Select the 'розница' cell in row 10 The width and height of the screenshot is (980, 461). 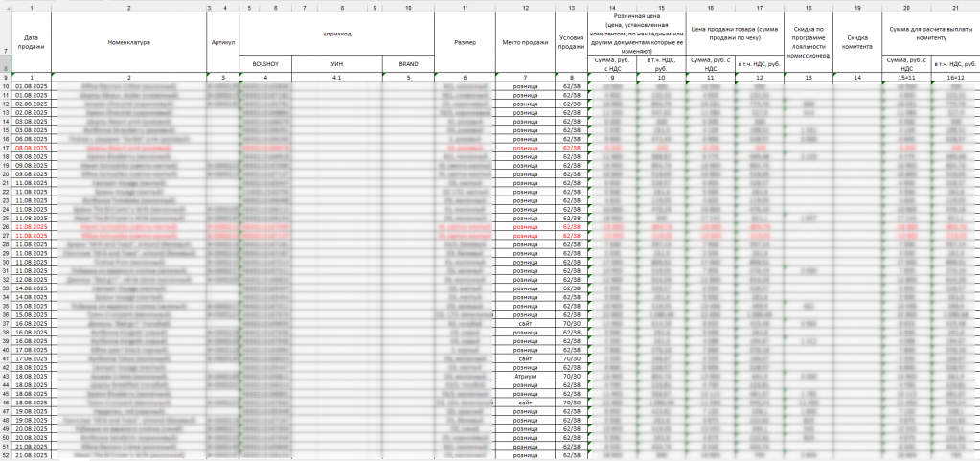(525, 86)
